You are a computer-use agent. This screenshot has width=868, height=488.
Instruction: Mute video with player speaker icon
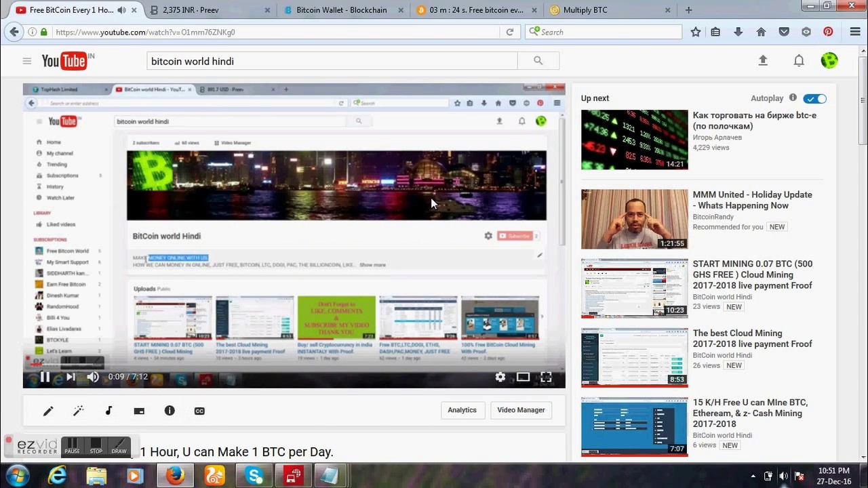pyautogui.click(x=93, y=377)
